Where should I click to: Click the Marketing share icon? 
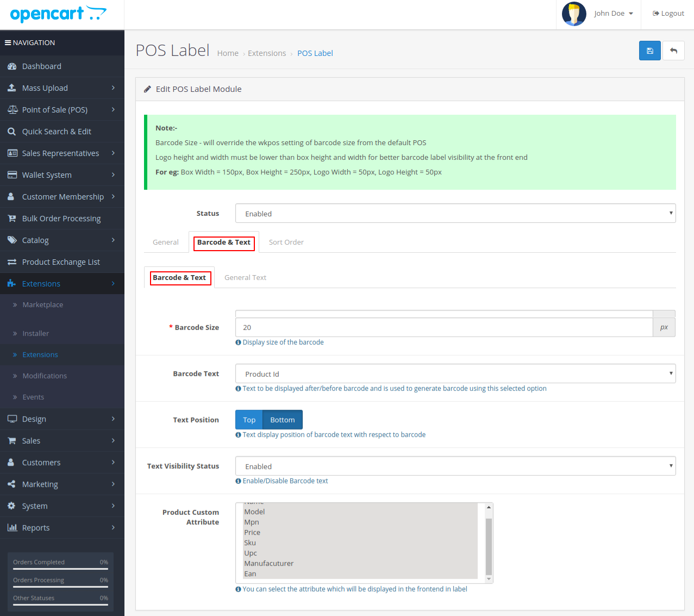[x=11, y=484]
